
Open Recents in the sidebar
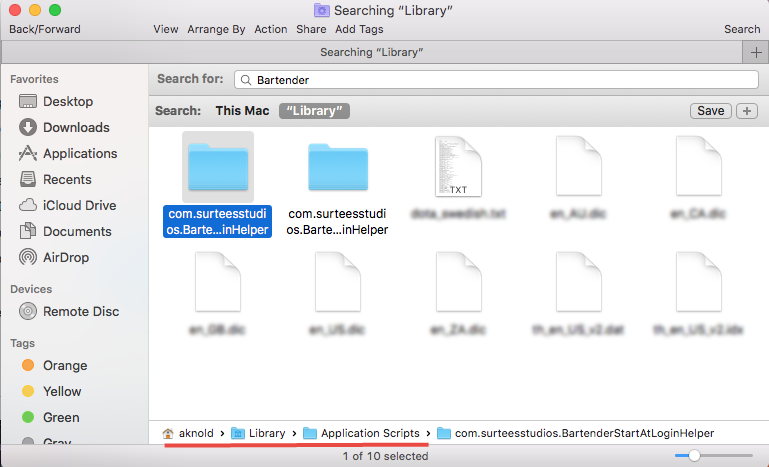55,180
